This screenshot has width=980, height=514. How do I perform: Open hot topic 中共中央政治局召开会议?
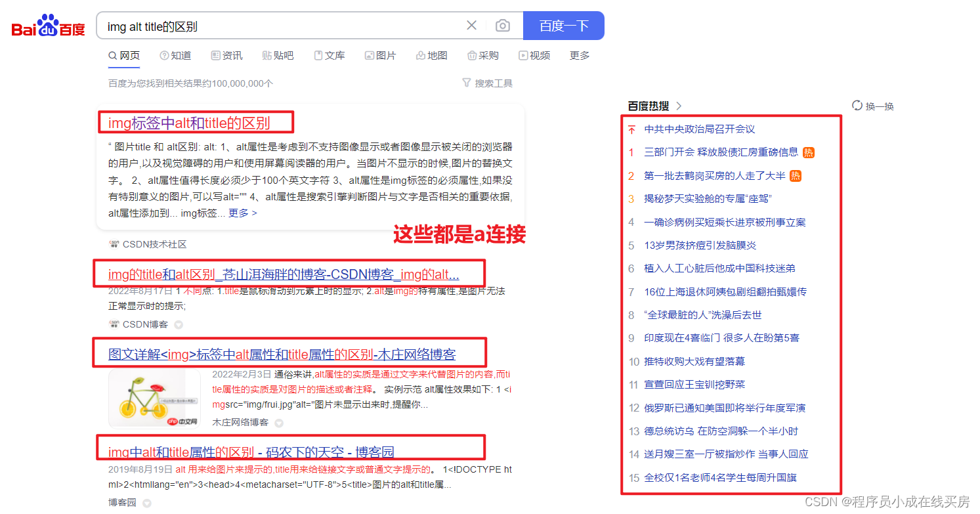tap(700, 129)
